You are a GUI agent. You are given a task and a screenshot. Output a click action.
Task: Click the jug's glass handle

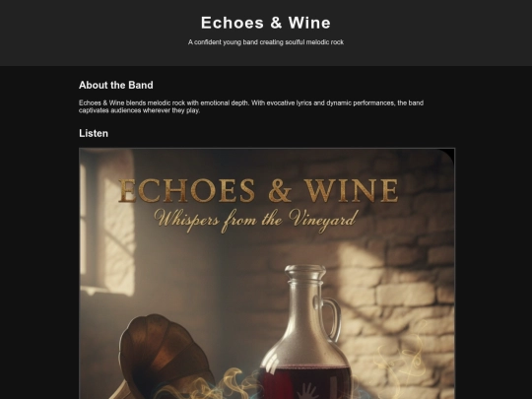pyautogui.click(x=330, y=318)
